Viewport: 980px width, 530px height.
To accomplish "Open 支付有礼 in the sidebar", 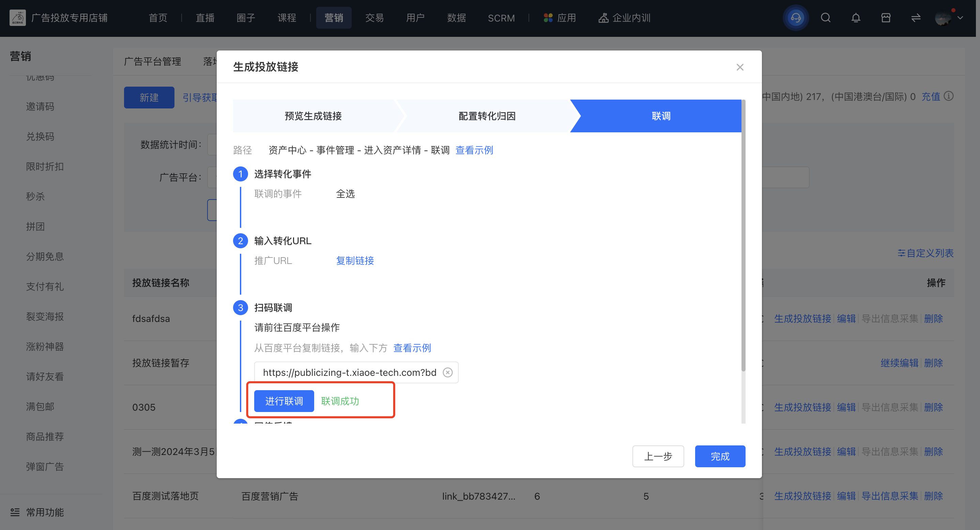I will (x=45, y=287).
